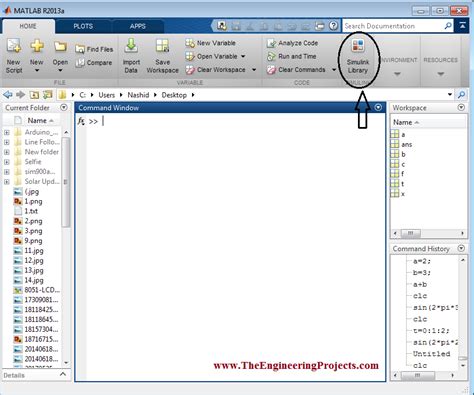Open the Current Folder panel actions menu
The width and height of the screenshot is (474, 395).
tap(64, 107)
